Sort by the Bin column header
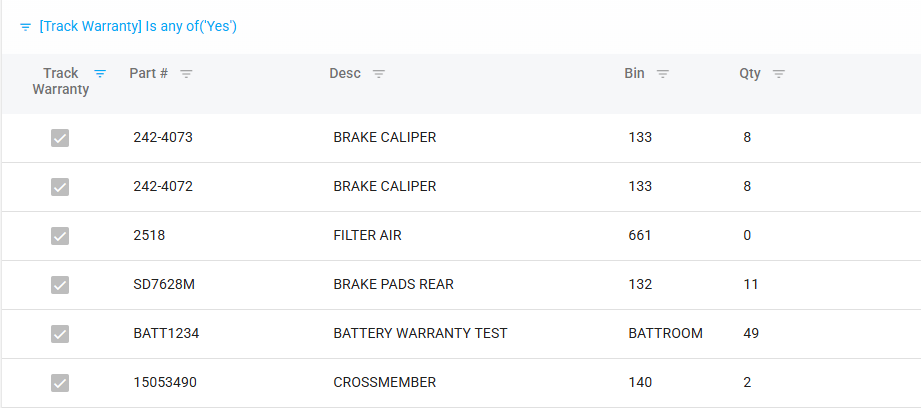 point(634,73)
